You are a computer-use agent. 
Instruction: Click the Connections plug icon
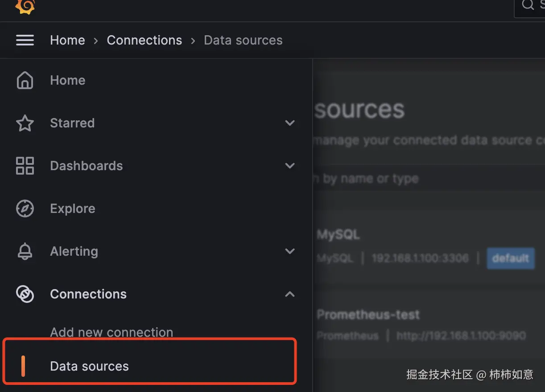25,294
